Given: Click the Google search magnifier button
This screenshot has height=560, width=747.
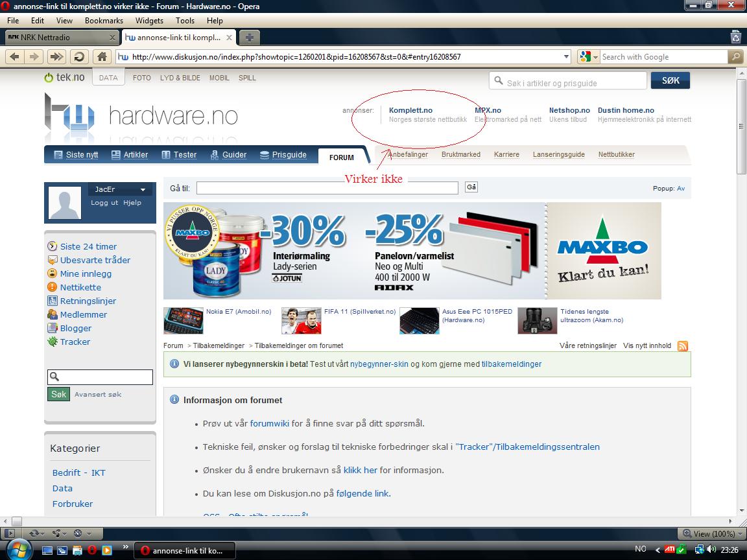Looking at the screenshot, I should point(736,56).
